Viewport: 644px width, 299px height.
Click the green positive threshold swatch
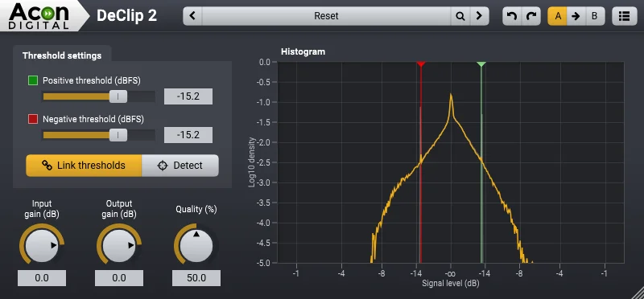pos(33,80)
